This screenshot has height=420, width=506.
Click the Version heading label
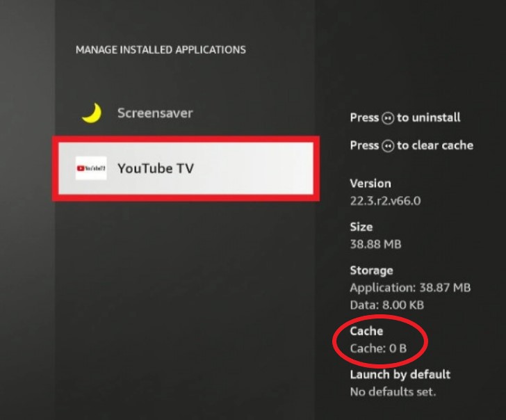click(370, 184)
